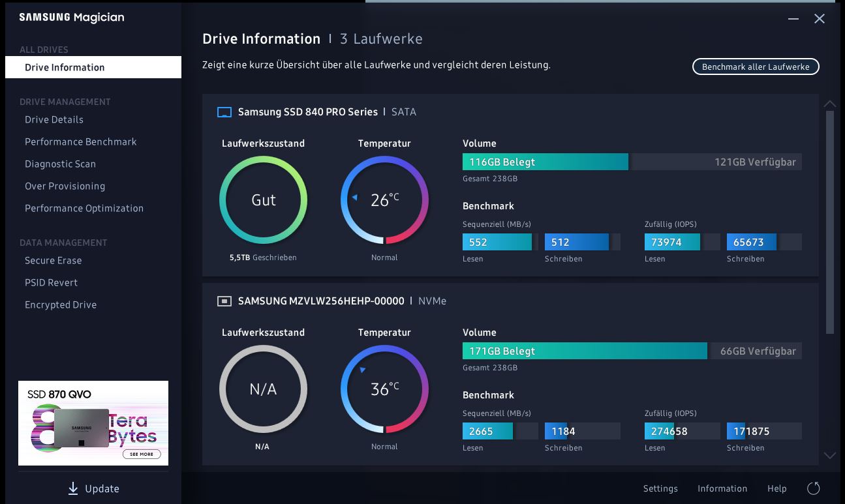This screenshot has width=845, height=504.
Task: Click random write value 65673
Action: click(748, 242)
